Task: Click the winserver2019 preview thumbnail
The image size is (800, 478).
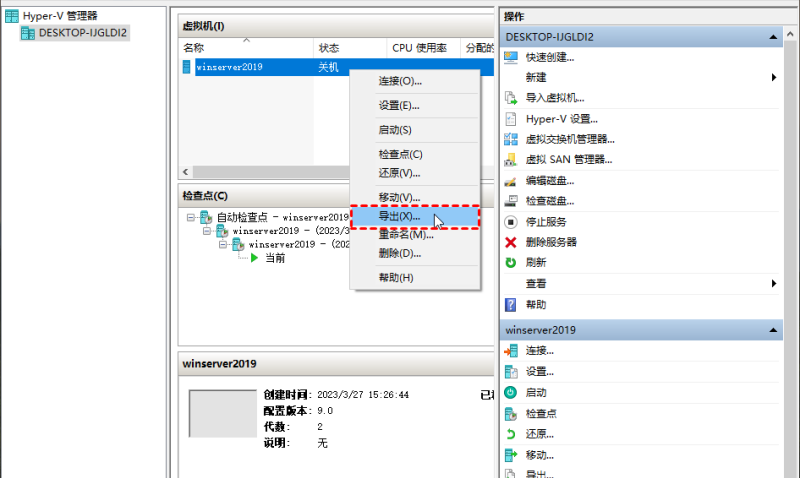Action: pos(223,414)
